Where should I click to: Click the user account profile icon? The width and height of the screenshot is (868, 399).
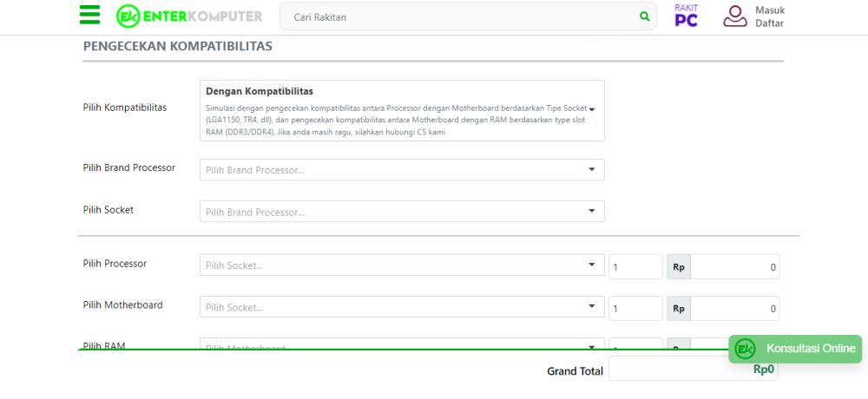pos(735,16)
